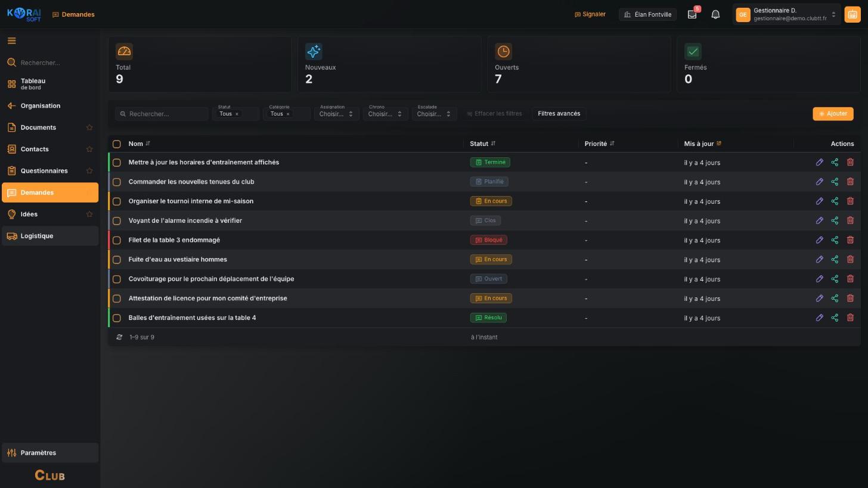Check 'Filet de la table 3 endommagé' row
This screenshot has width=868, height=488.
pyautogui.click(x=117, y=240)
